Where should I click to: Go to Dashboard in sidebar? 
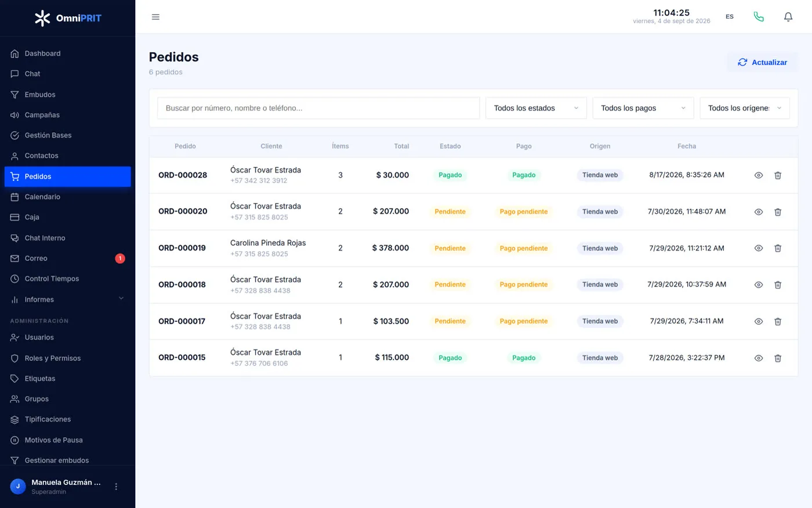67,53
